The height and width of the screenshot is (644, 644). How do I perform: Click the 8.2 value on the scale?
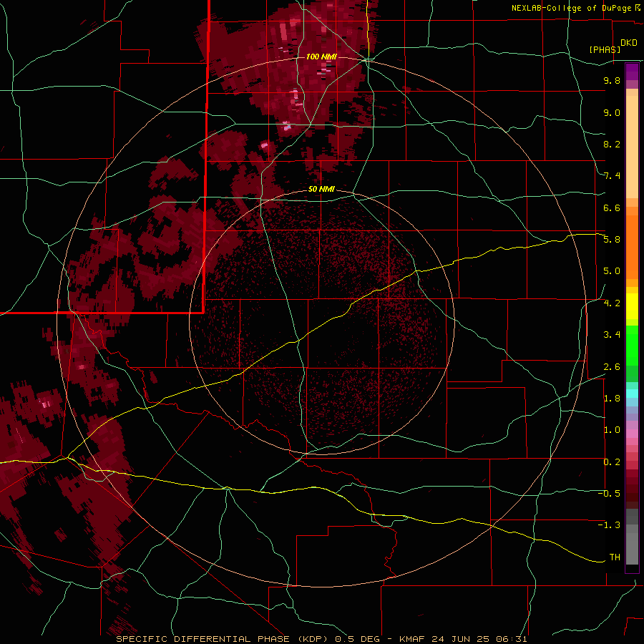pos(612,144)
